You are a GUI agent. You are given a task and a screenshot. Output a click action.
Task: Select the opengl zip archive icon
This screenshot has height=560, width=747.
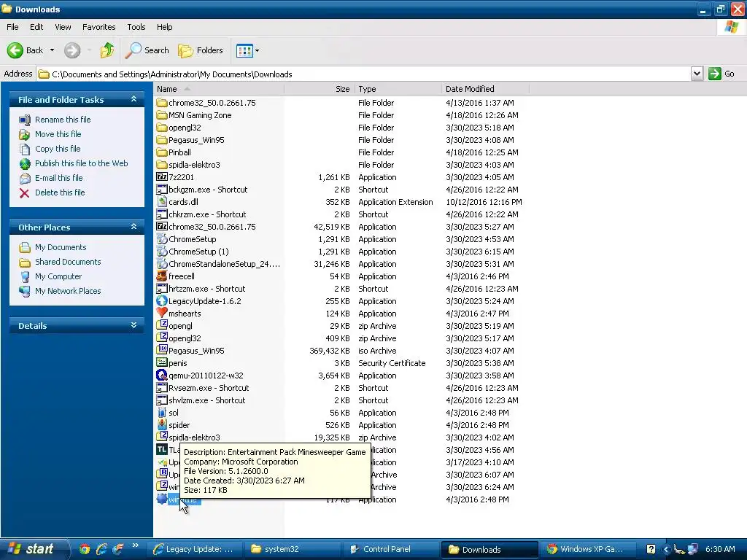[x=162, y=325]
